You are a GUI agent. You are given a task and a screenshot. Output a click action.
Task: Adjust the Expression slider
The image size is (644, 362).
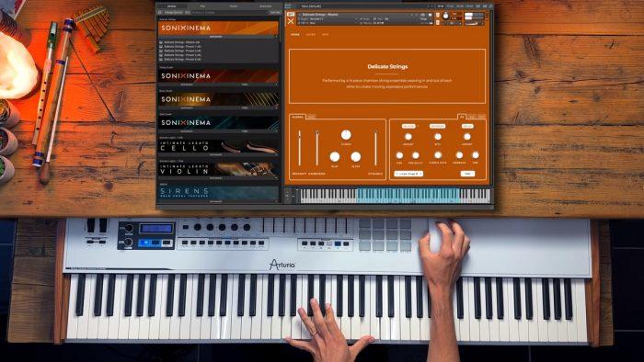(x=317, y=148)
